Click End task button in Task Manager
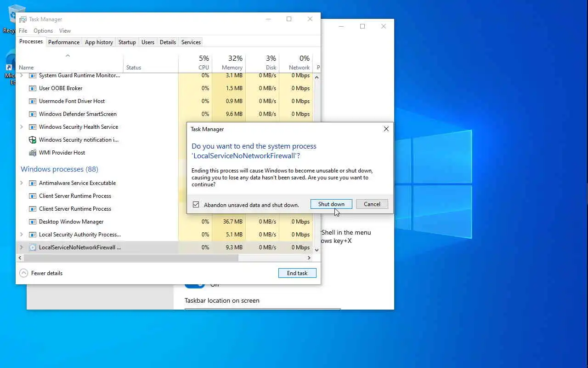 [297, 273]
